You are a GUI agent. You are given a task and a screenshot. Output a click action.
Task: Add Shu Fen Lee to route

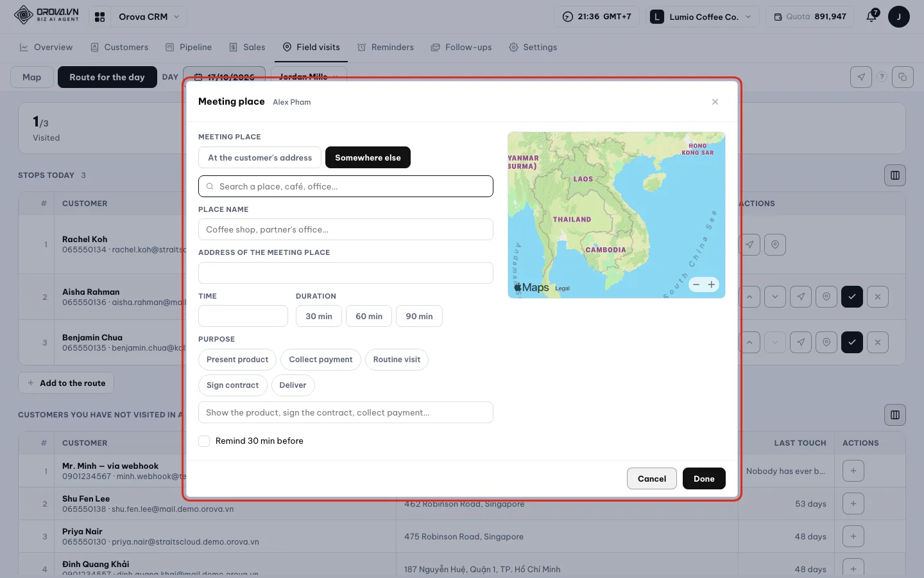tap(853, 504)
